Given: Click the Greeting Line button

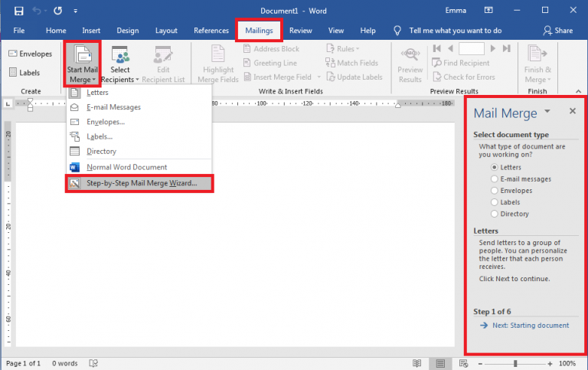Looking at the screenshot, I should [x=270, y=63].
